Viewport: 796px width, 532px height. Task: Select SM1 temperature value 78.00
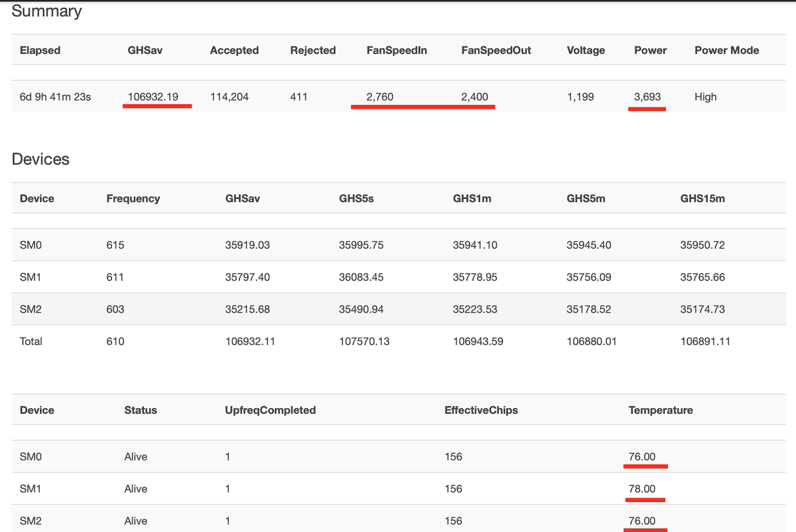[642, 489]
